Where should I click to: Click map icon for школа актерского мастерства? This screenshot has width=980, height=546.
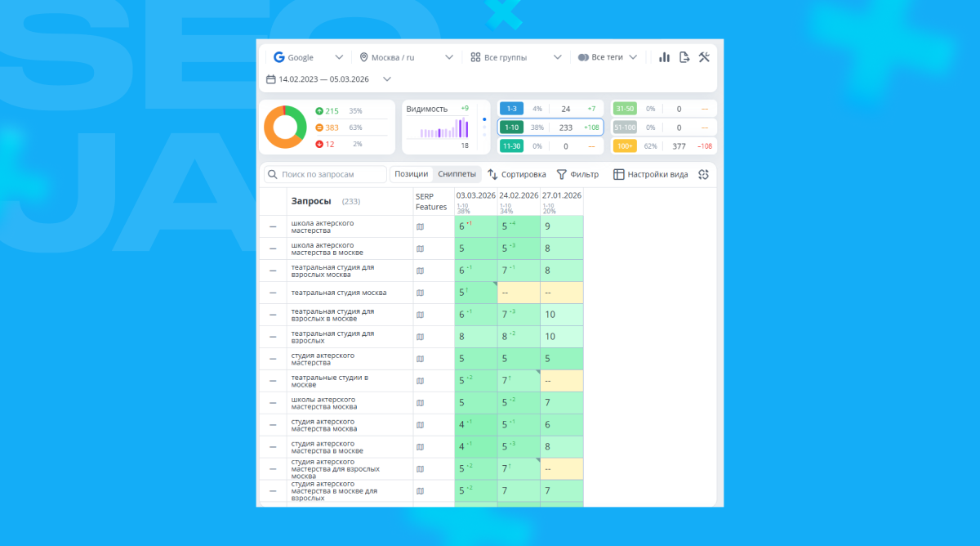(421, 226)
